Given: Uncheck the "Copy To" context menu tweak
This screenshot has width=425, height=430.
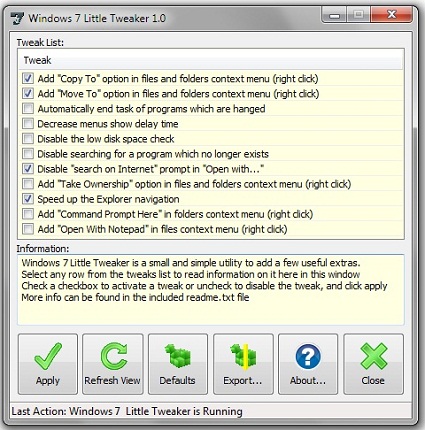Looking at the screenshot, I should 28,79.
